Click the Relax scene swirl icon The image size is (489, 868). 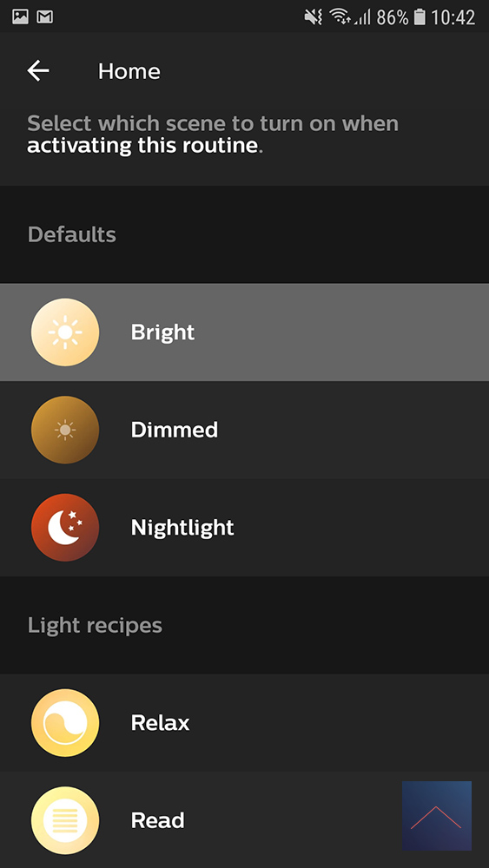click(65, 722)
